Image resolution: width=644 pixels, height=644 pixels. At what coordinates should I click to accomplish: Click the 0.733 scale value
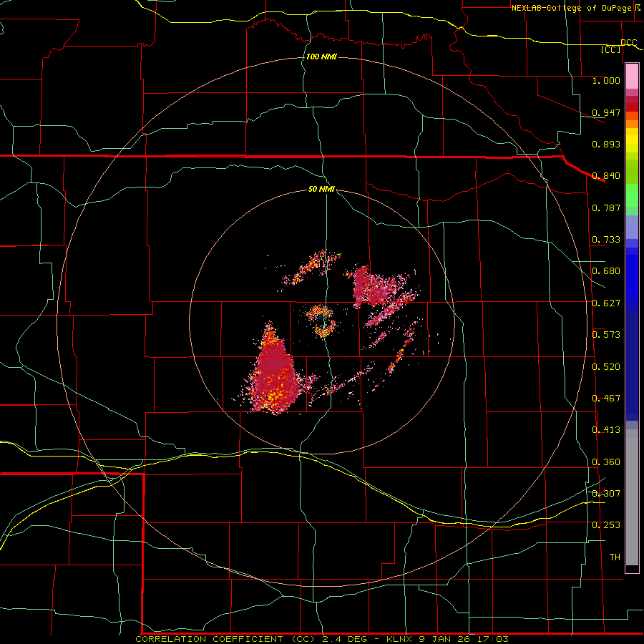[x=606, y=240]
